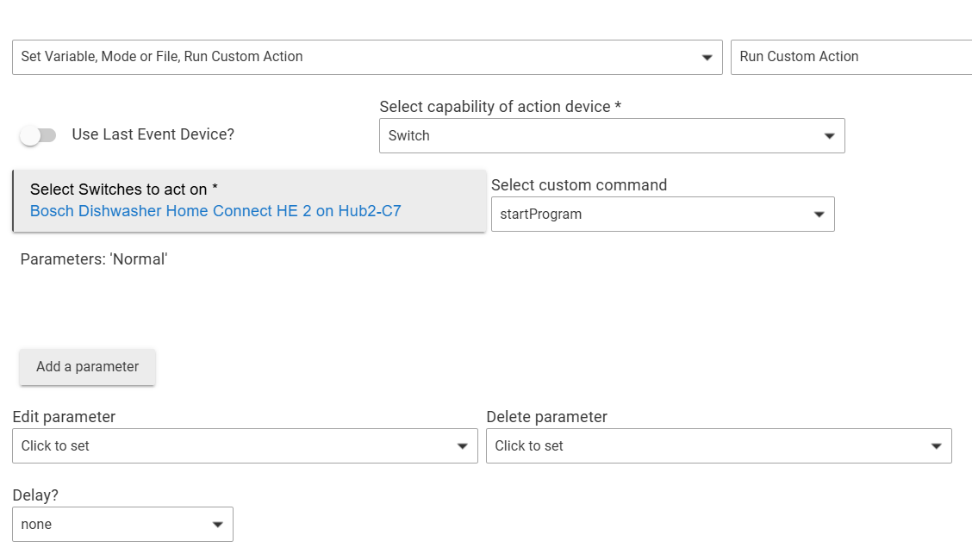Click the 'Select Switches to act on' heading
Viewport: 972px width, 560px height.
[123, 190]
